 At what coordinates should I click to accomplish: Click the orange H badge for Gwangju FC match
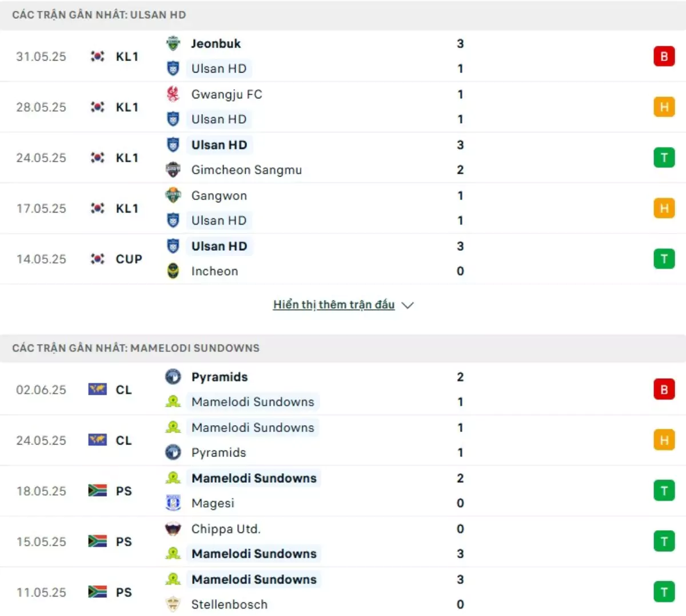[664, 107]
